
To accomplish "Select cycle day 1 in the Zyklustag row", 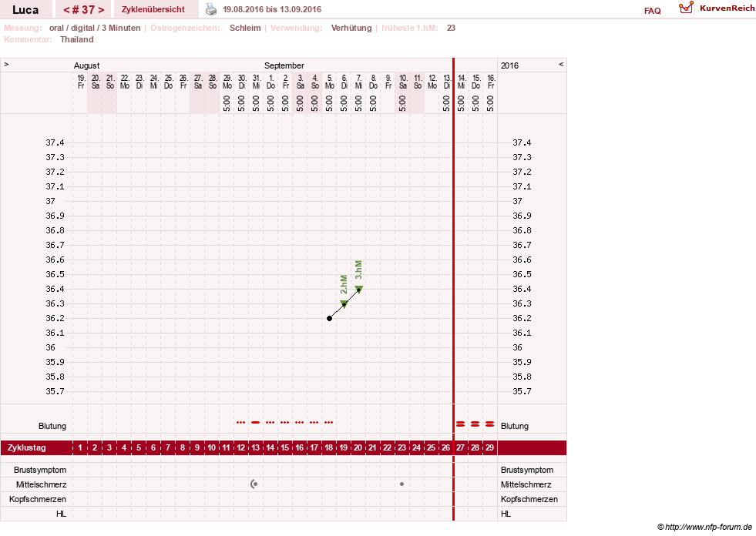I will click(x=80, y=447).
